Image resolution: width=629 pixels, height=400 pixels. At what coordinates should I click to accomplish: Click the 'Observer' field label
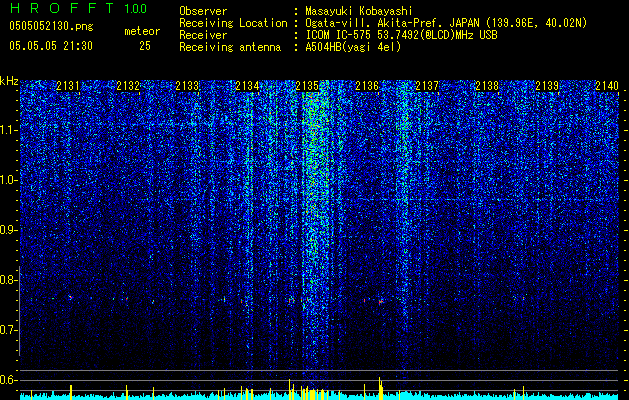click(x=203, y=11)
